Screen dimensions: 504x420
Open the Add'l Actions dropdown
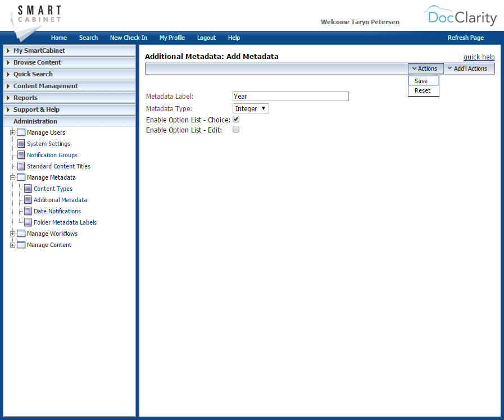pyautogui.click(x=469, y=68)
